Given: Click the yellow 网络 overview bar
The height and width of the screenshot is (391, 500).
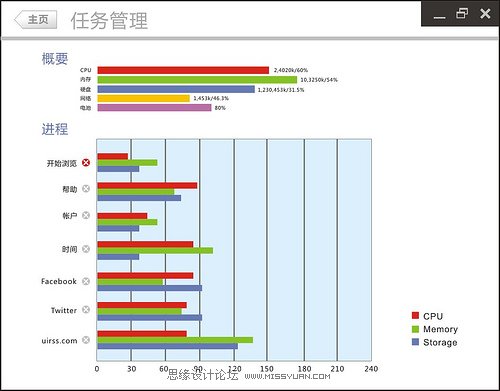Looking at the screenshot, I should pyautogui.click(x=143, y=98).
